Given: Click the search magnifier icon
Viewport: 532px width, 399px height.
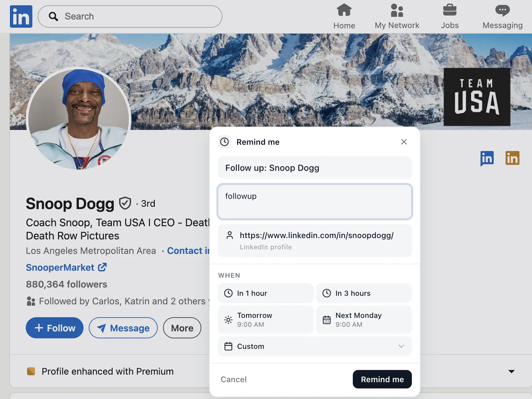Looking at the screenshot, I should [53, 16].
